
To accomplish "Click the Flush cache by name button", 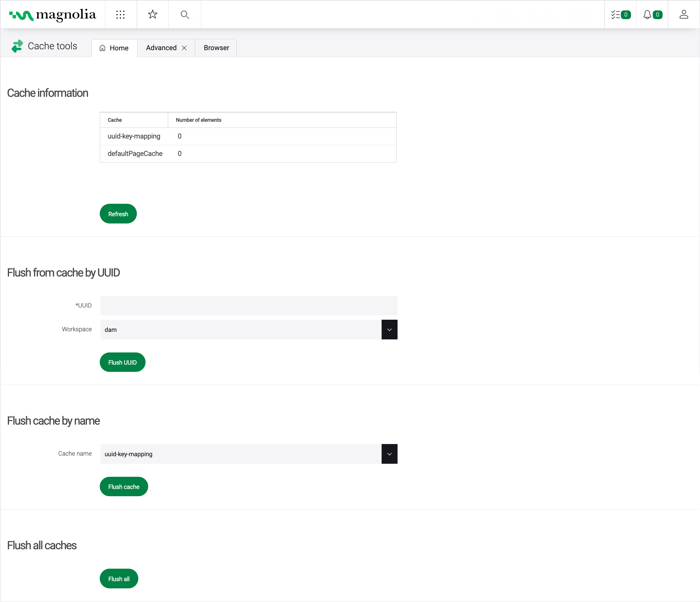I will [x=123, y=486].
